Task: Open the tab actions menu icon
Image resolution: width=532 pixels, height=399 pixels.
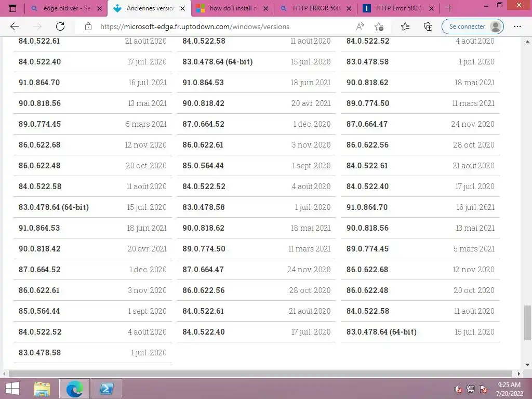Action: [x=12, y=8]
